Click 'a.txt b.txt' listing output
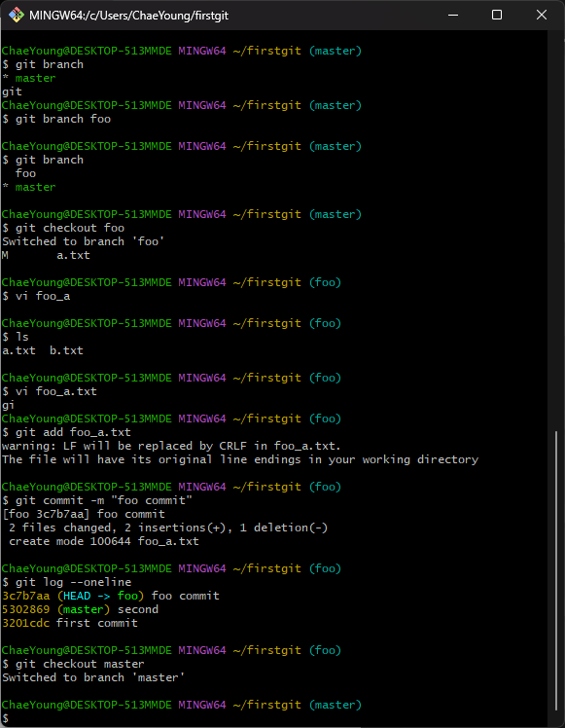This screenshot has width=565, height=728. click(x=43, y=350)
